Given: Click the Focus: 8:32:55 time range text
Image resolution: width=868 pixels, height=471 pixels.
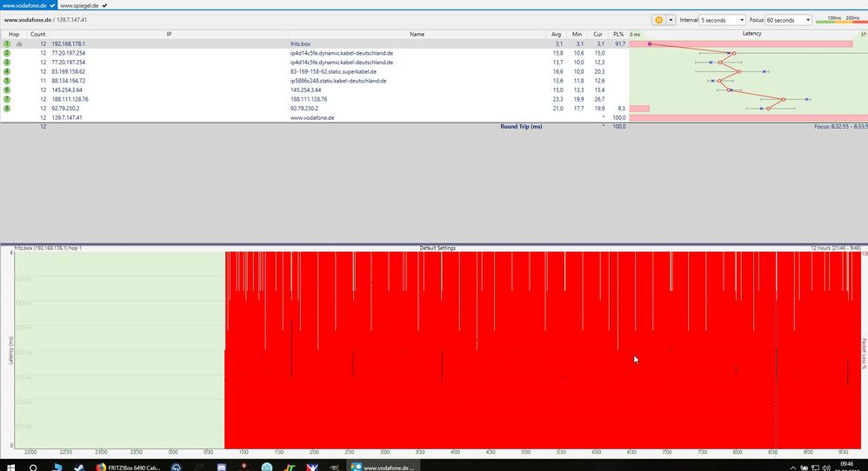Looking at the screenshot, I should pos(840,127).
